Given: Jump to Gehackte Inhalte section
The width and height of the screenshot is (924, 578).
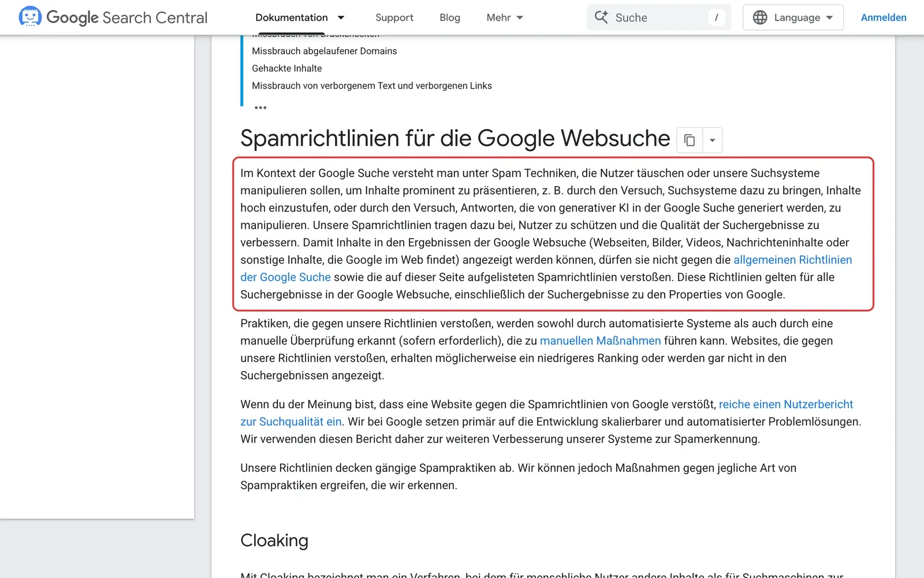Looking at the screenshot, I should click(x=287, y=68).
